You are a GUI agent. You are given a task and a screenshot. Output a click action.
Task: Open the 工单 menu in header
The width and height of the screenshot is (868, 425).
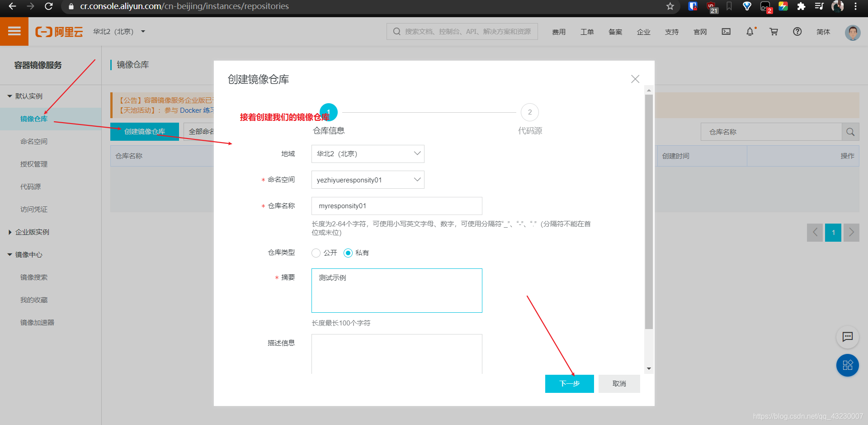tap(587, 32)
